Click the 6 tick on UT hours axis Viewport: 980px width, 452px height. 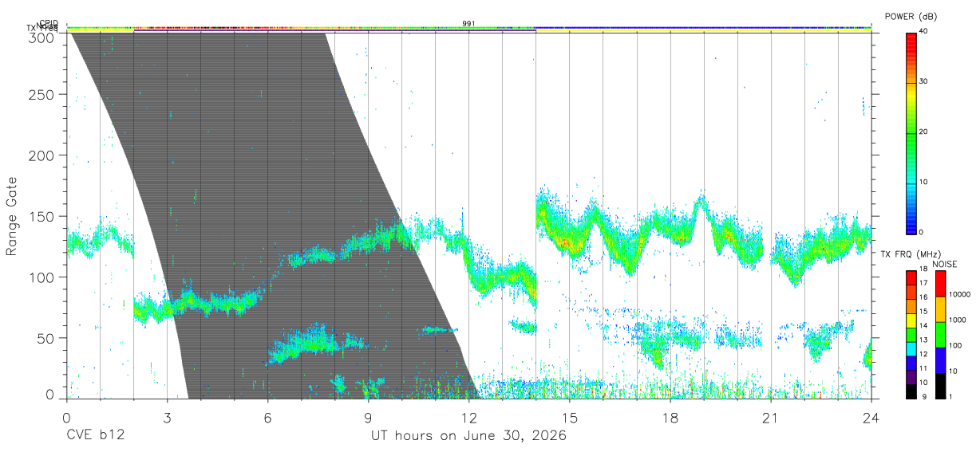click(267, 418)
